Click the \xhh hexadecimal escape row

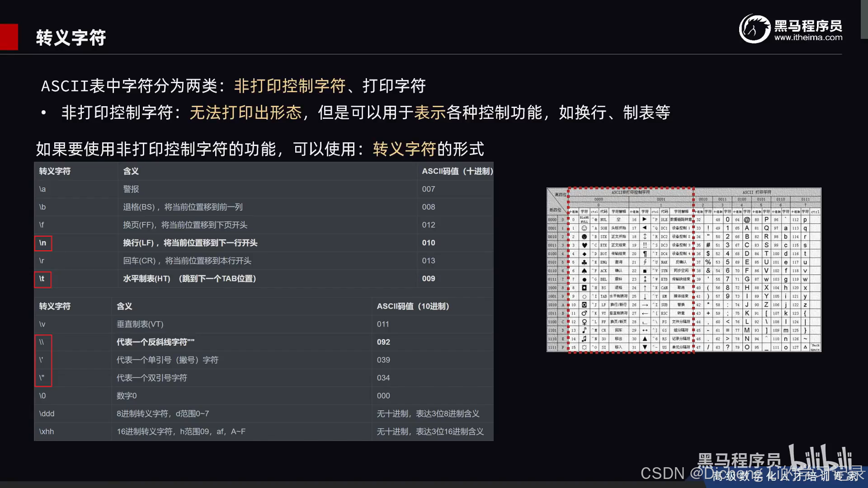tap(47, 432)
